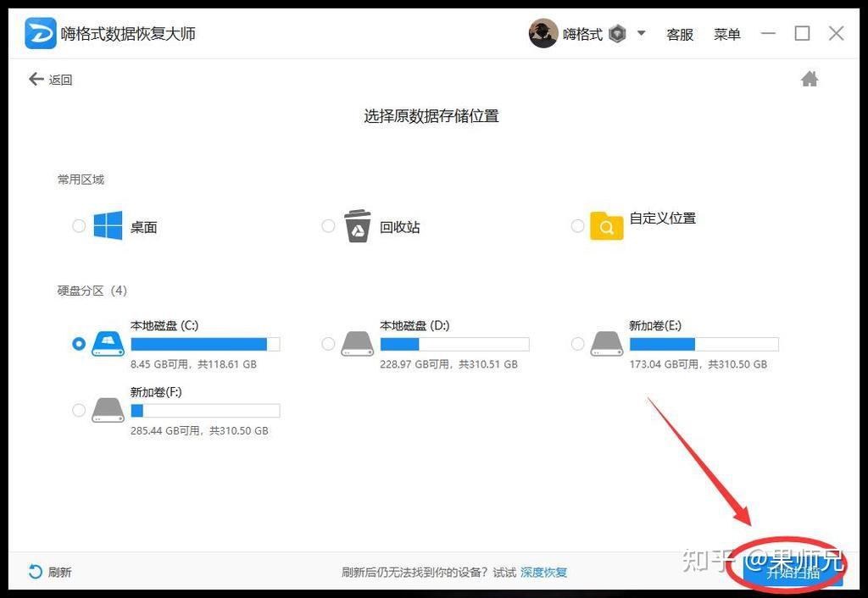The width and height of the screenshot is (868, 598).
Task: Select the 本地磁盘 (D:) radio button
Action: tap(328, 344)
